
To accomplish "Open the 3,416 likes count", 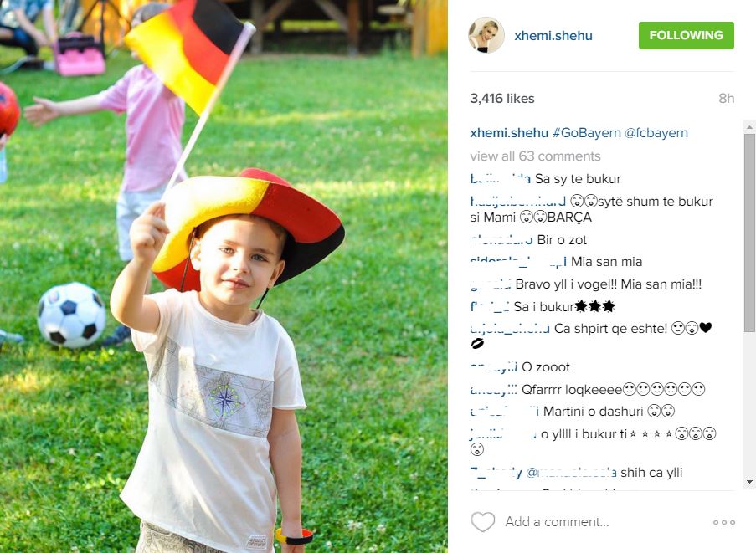I will [x=502, y=98].
